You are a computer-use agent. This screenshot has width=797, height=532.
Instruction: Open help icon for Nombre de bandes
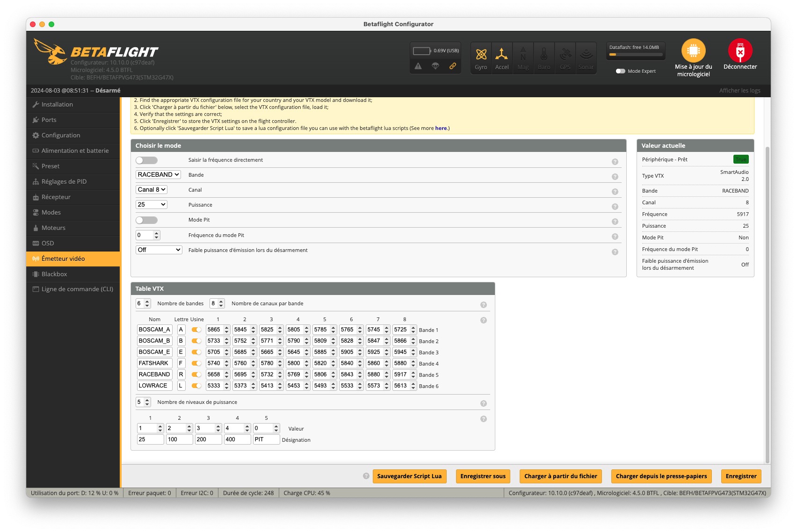484,305
